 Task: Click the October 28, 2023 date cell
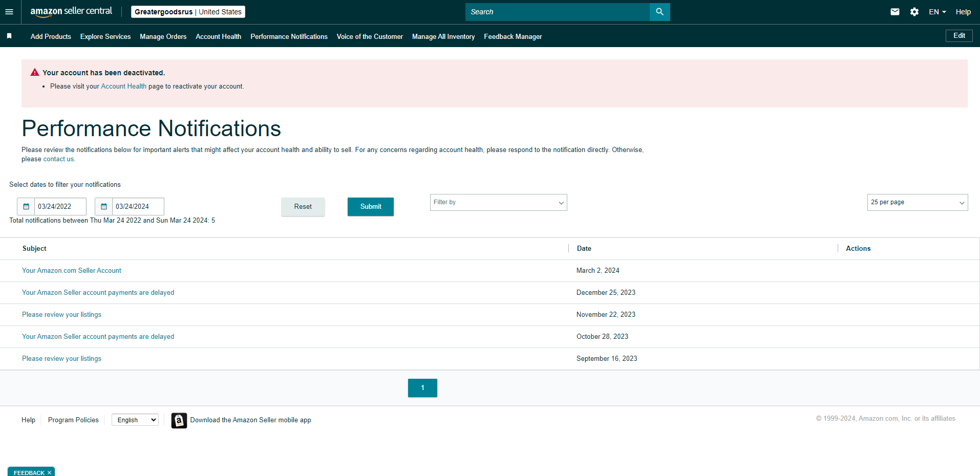click(602, 337)
